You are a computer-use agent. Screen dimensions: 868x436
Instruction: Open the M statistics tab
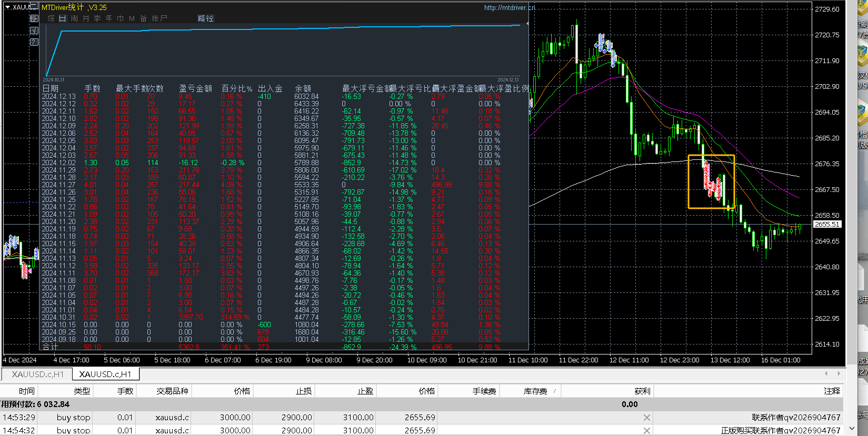132,18
